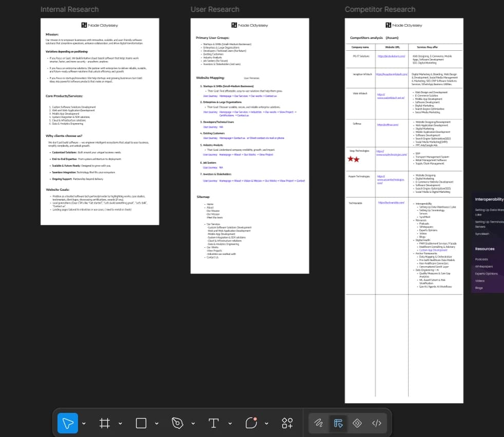Click the Mission heading in Internal Research
The height and width of the screenshot is (437, 504).
52,34
